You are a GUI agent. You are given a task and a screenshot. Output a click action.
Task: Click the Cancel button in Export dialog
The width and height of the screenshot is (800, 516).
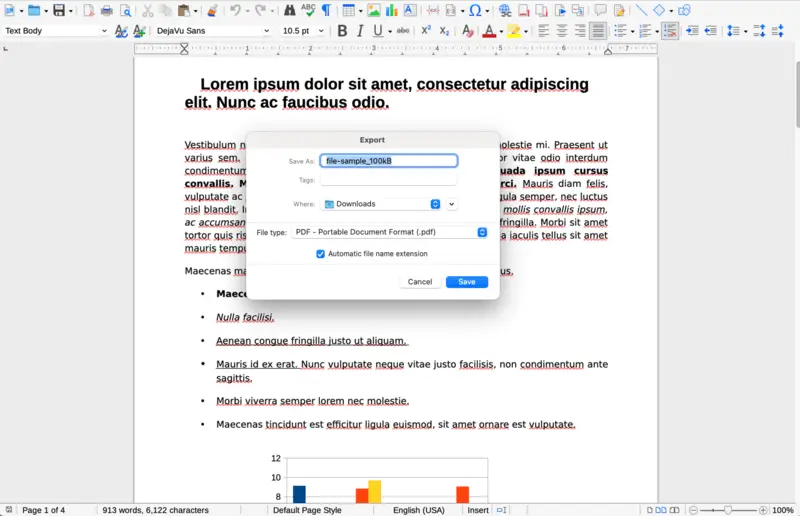tap(420, 282)
